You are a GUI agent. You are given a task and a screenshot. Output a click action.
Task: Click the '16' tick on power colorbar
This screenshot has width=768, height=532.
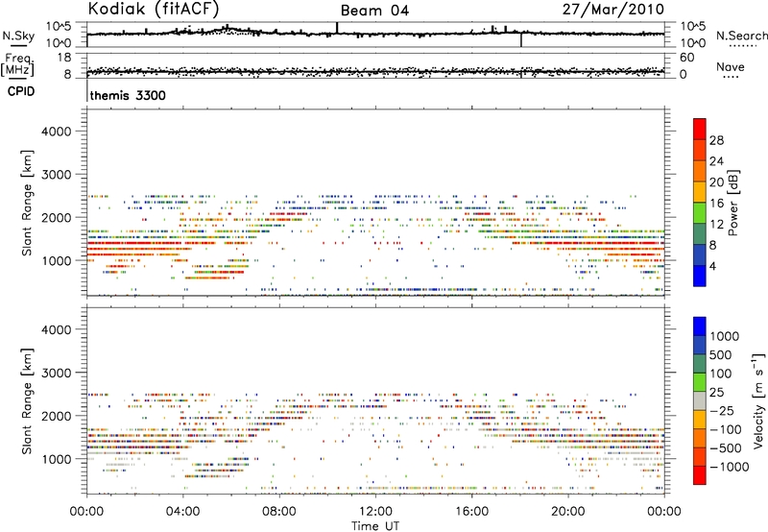[716, 204]
